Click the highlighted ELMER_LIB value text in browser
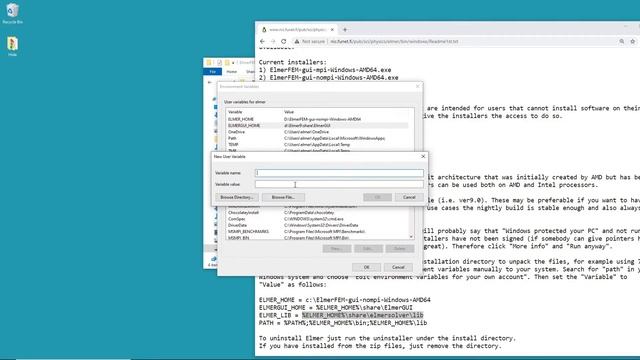This screenshot has width=640, height=360. (x=362, y=315)
